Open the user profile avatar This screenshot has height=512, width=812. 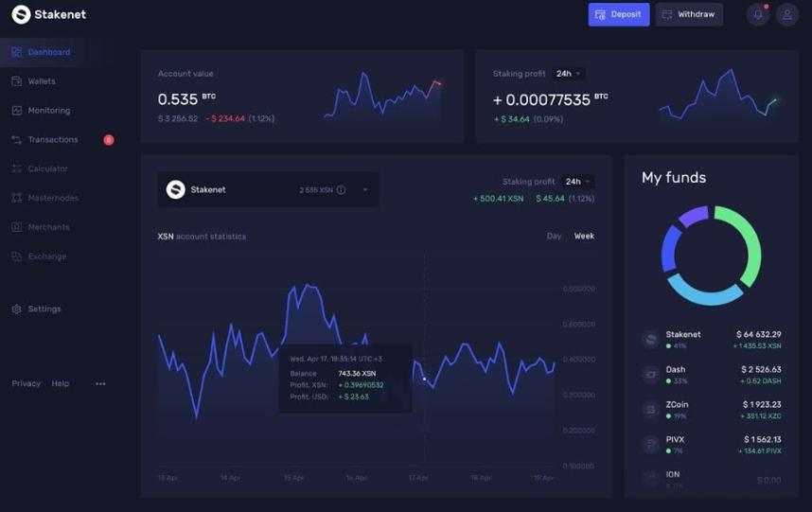(x=787, y=14)
